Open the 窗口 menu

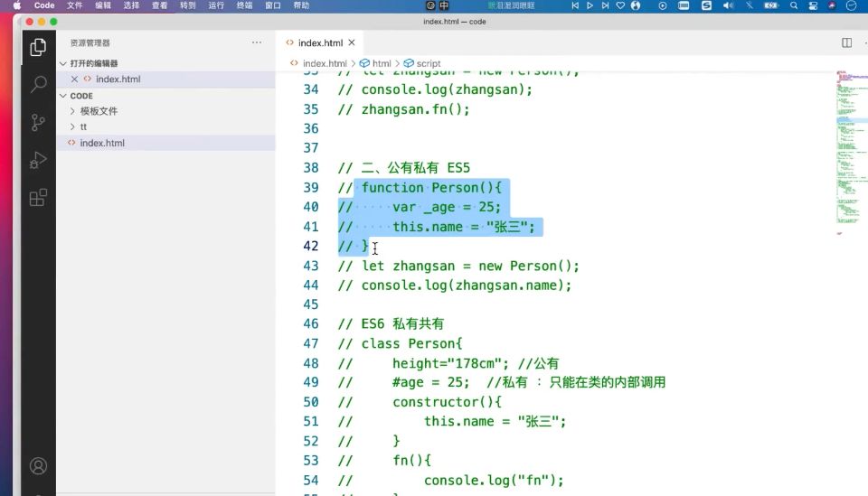click(272, 5)
